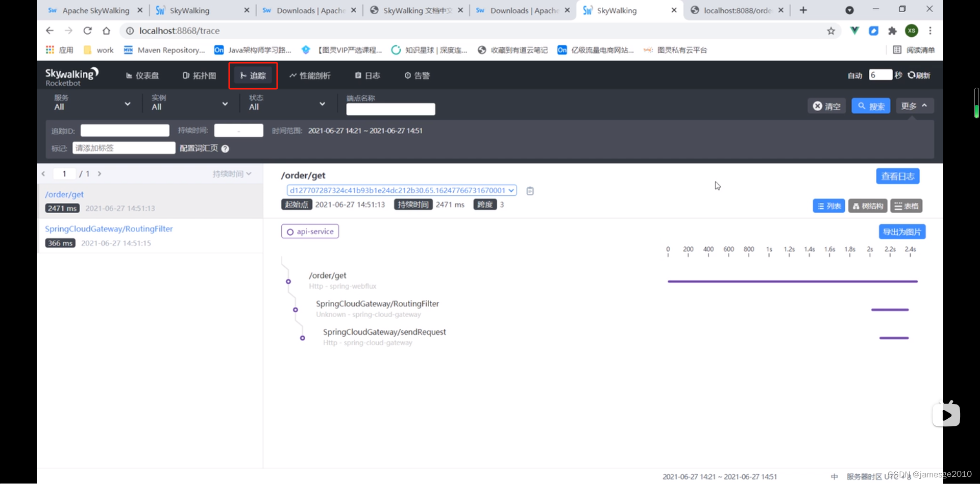Image resolution: width=980 pixels, height=484 pixels.
Task: Focus the 端点名称 endpoint name field
Action: [390, 109]
